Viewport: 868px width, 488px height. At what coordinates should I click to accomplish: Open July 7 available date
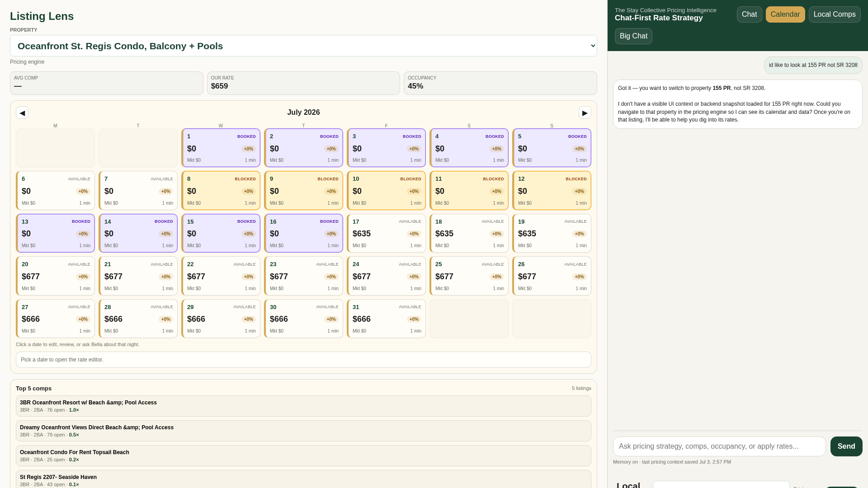click(138, 190)
